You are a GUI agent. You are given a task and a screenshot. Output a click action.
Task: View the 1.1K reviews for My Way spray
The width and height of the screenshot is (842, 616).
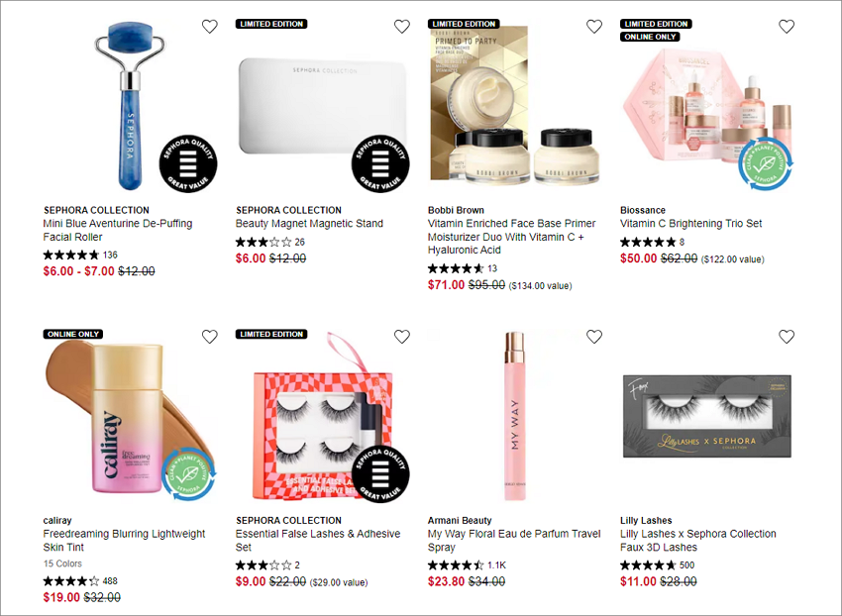[496, 565]
